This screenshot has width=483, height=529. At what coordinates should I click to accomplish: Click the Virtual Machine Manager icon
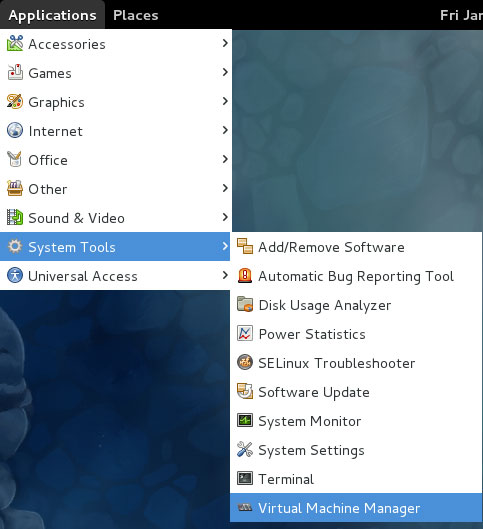[x=245, y=508]
